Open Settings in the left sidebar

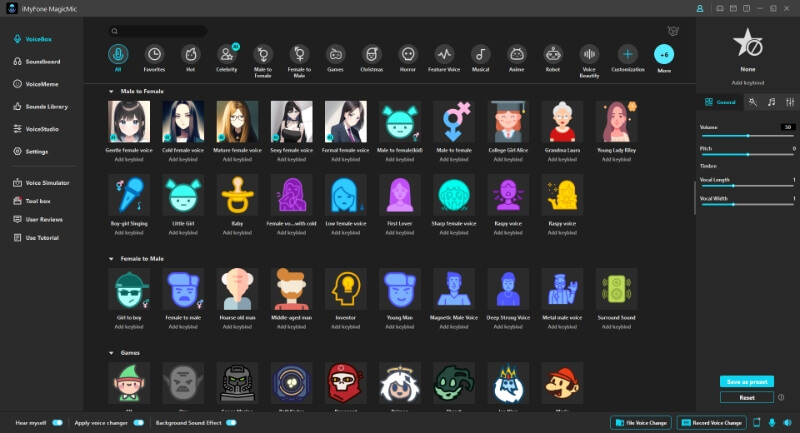31,151
